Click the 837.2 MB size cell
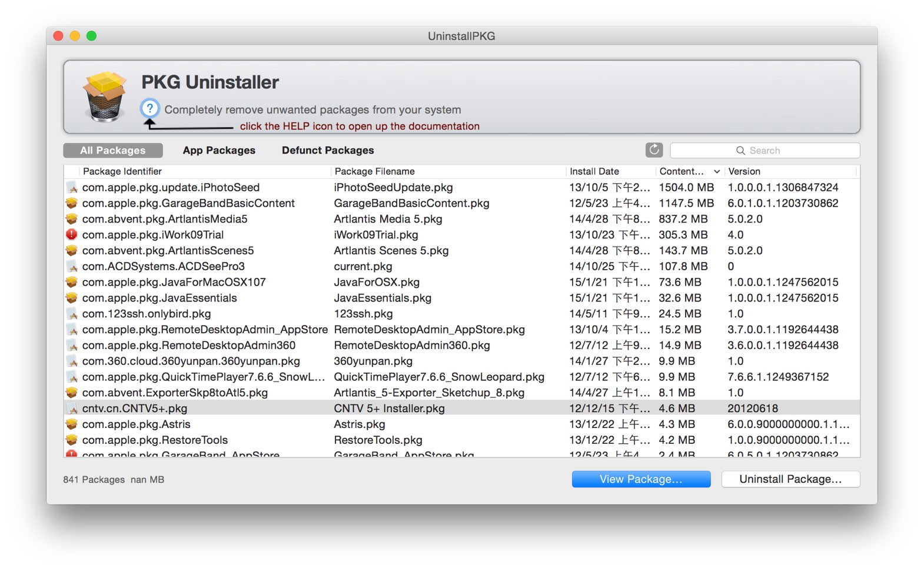This screenshot has width=924, height=571. point(683,219)
